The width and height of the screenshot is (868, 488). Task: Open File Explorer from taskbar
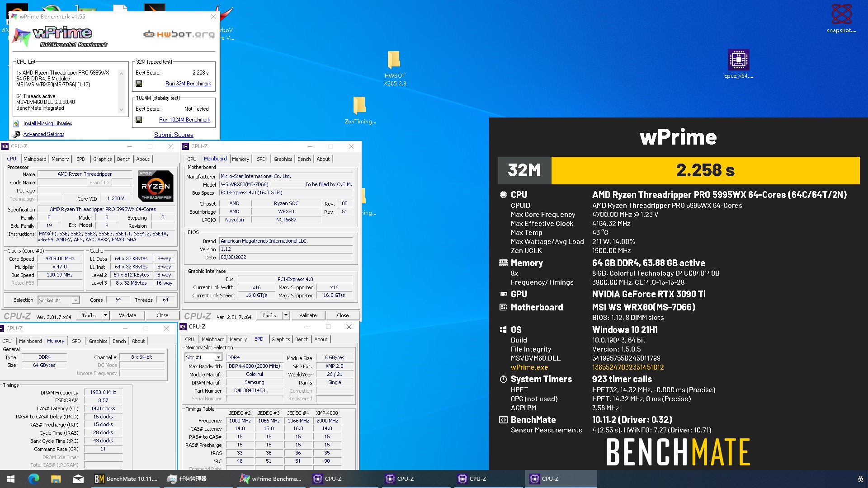(56, 479)
